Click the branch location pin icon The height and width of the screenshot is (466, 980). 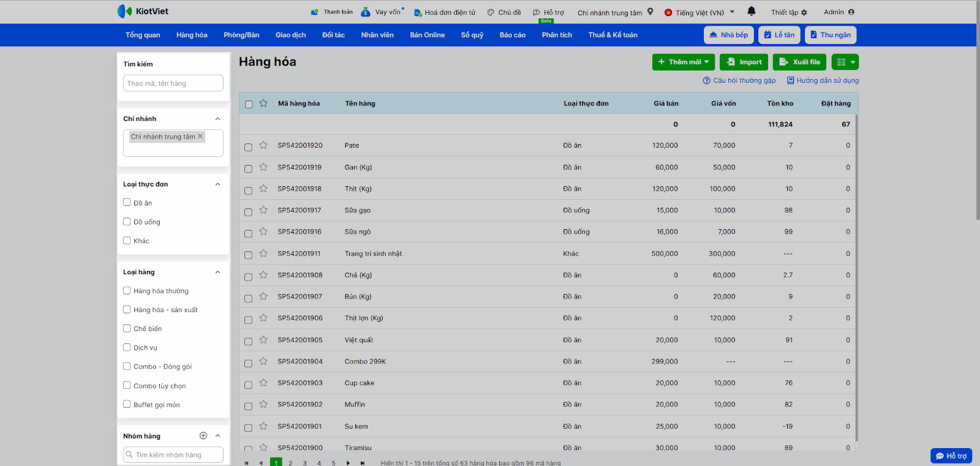click(650, 12)
